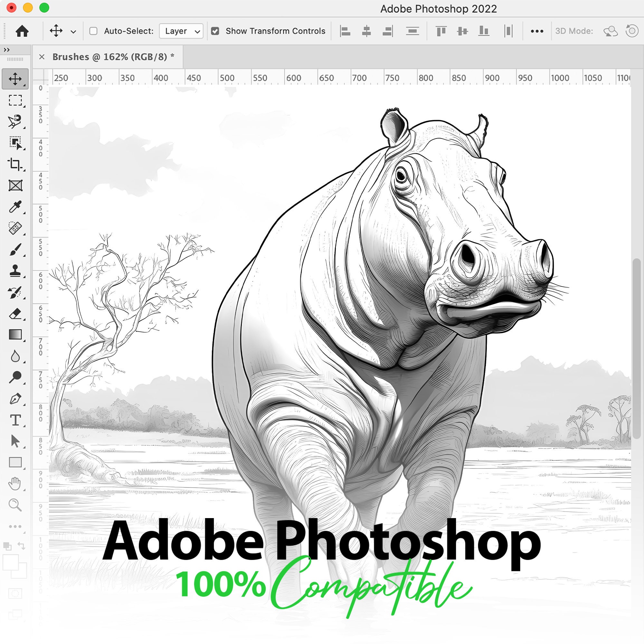The height and width of the screenshot is (644, 644).
Task: Select the Eyedropper tool
Action: pyautogui.click(x=15, y=207)
